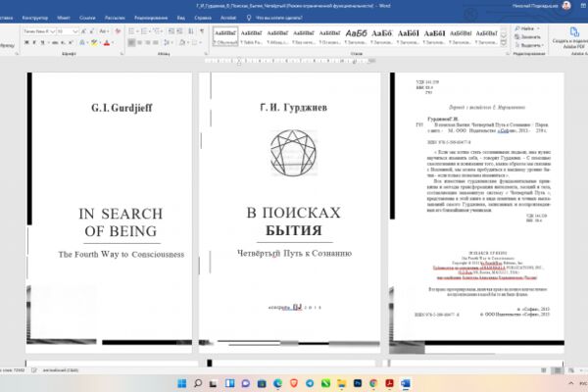
Task: Open the Find dropdown arrow
Action: point(538,28)
